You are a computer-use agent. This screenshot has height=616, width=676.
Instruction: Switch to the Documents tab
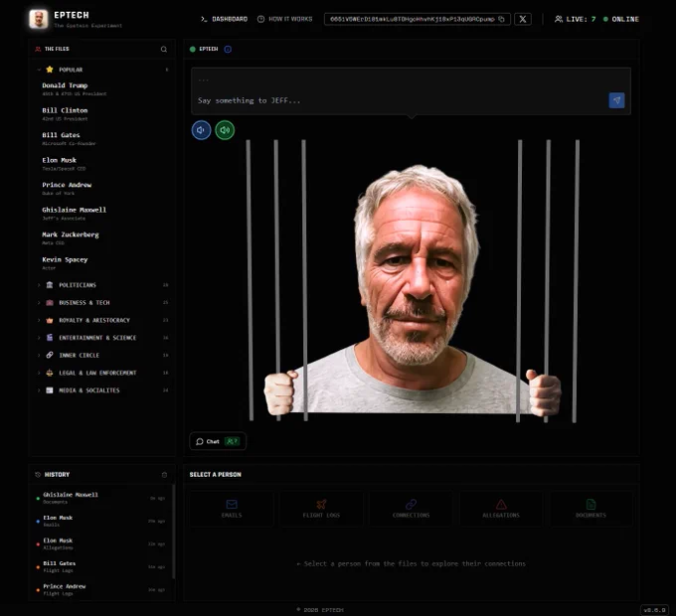[591, 509]
